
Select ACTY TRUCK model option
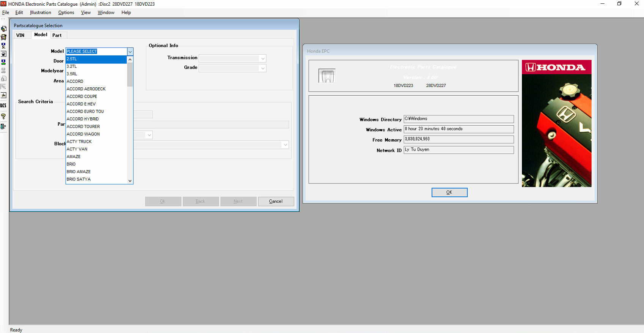click(79, 142)
